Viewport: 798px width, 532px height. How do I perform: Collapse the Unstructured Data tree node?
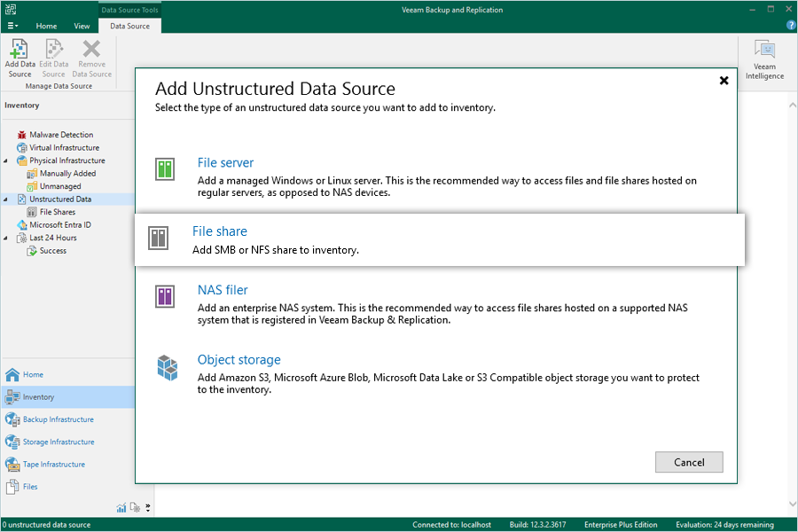[5, 199]
